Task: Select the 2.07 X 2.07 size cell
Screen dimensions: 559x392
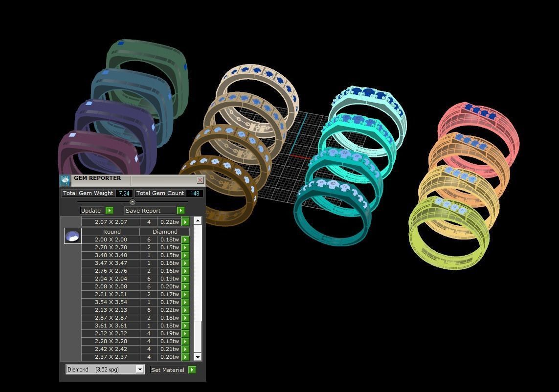Action: pos(111,222)
